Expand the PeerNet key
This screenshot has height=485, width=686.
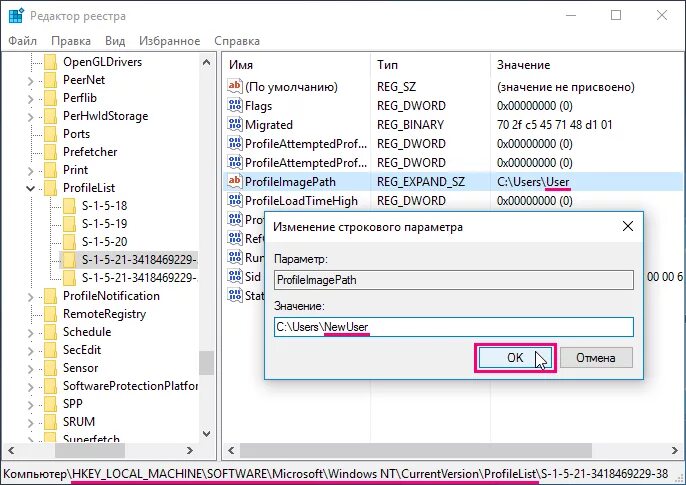[30, 81]
